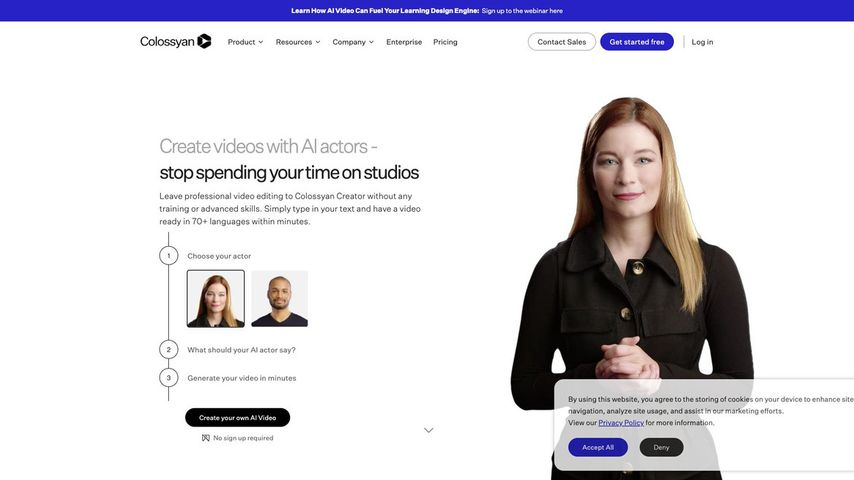
Task: Click step 3 circle marker
Action: [x=169, y=378]
